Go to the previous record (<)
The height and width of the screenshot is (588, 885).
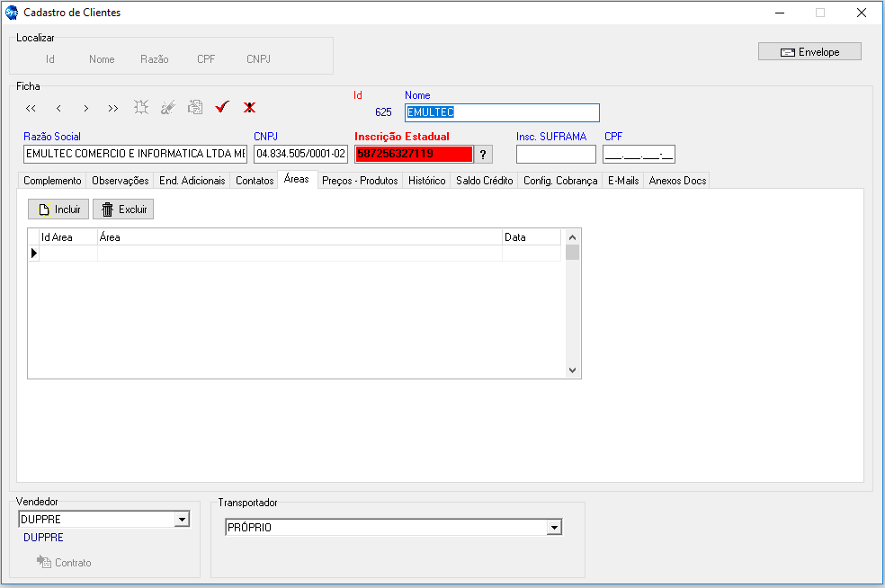click(58, 108)
